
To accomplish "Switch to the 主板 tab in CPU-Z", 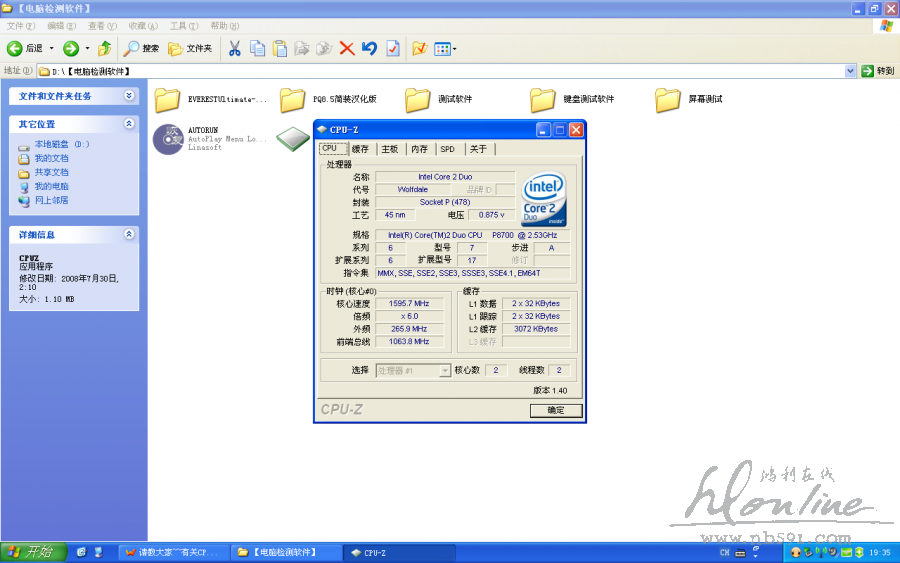I will point(389,149).
